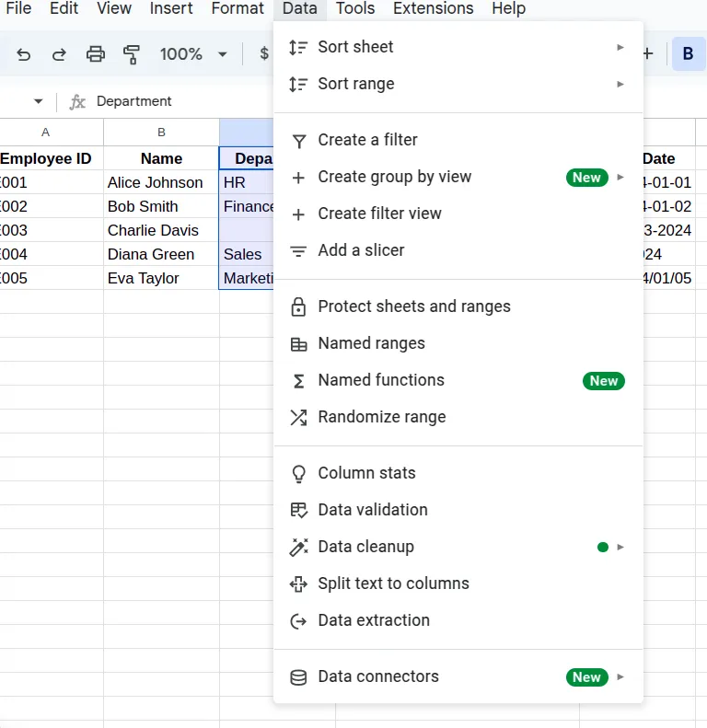
Task: Open the Extensions menu
Action: [433, 8]
